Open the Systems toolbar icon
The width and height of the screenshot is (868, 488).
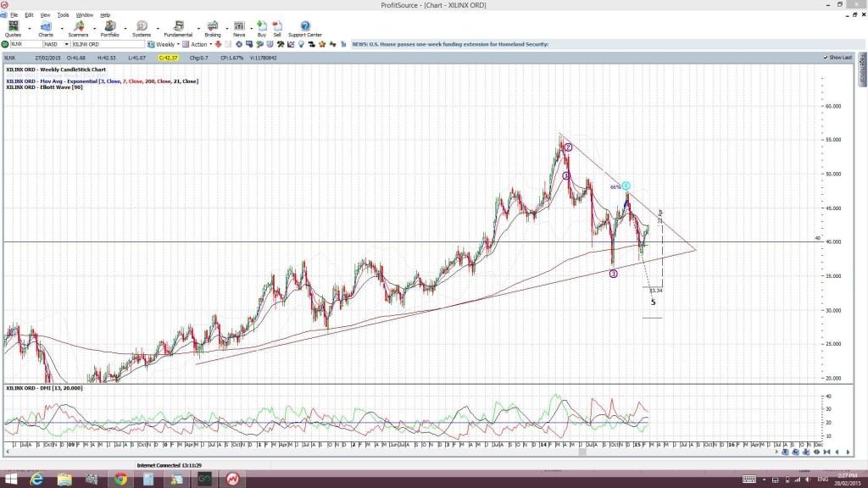(142, 29)
